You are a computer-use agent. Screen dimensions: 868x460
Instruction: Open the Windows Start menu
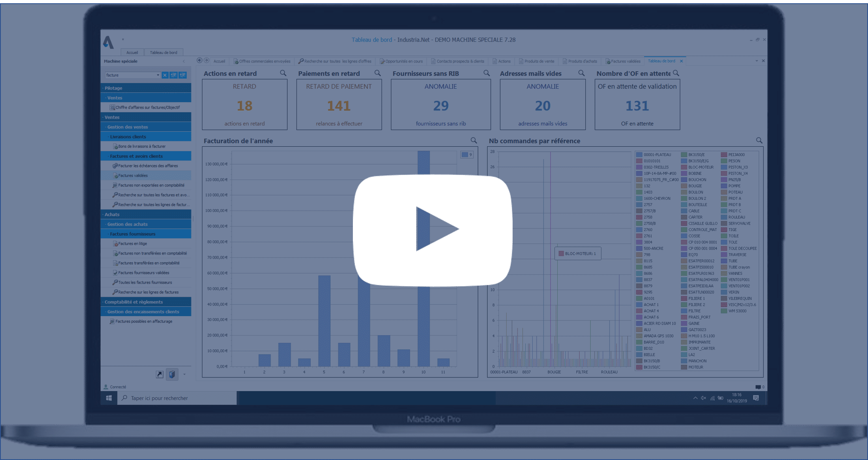pyautogui.click(x=109, y=398)
